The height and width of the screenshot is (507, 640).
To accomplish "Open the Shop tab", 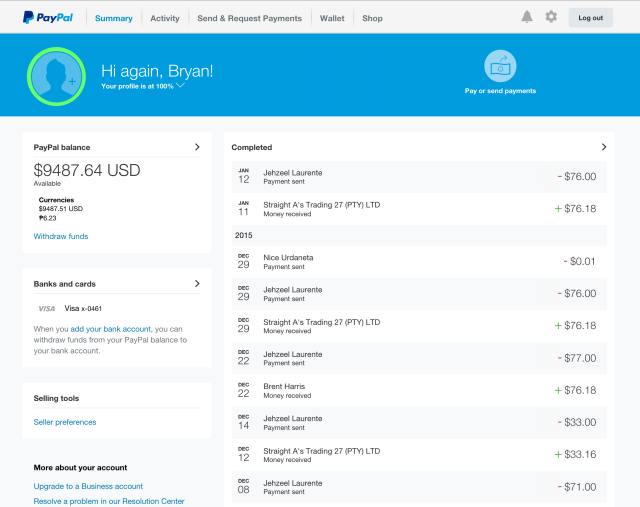I will click(372, 18).
